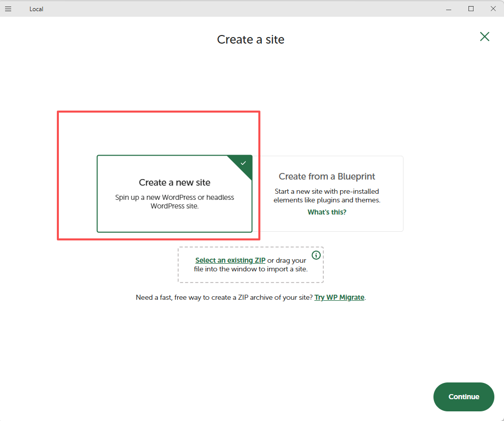The height and width of the screenshot is (421, 504).
Task: Choose the Create from a Blueprint option
Action: (x=327, y=177)
